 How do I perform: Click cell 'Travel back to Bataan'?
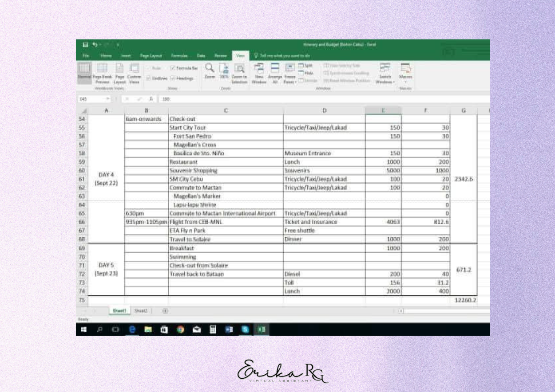click(x=226, y=274)
